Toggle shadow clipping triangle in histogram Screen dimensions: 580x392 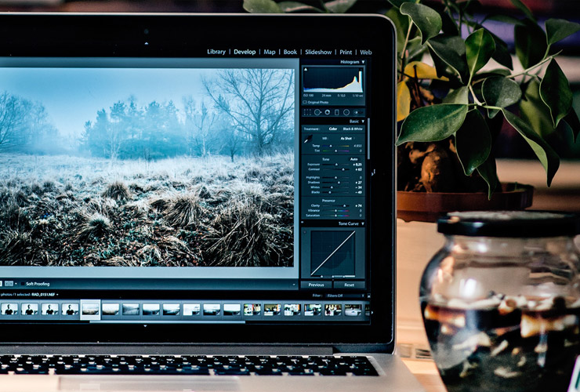click(306, 70)
